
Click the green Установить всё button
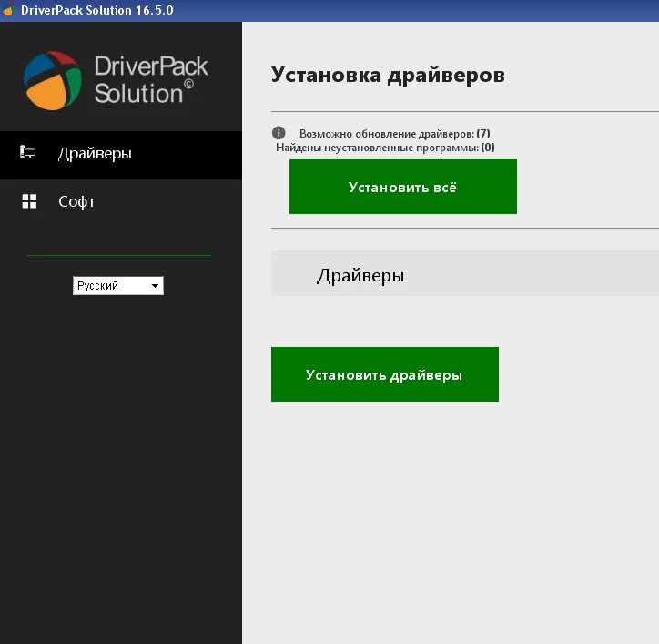click(403, 187)
